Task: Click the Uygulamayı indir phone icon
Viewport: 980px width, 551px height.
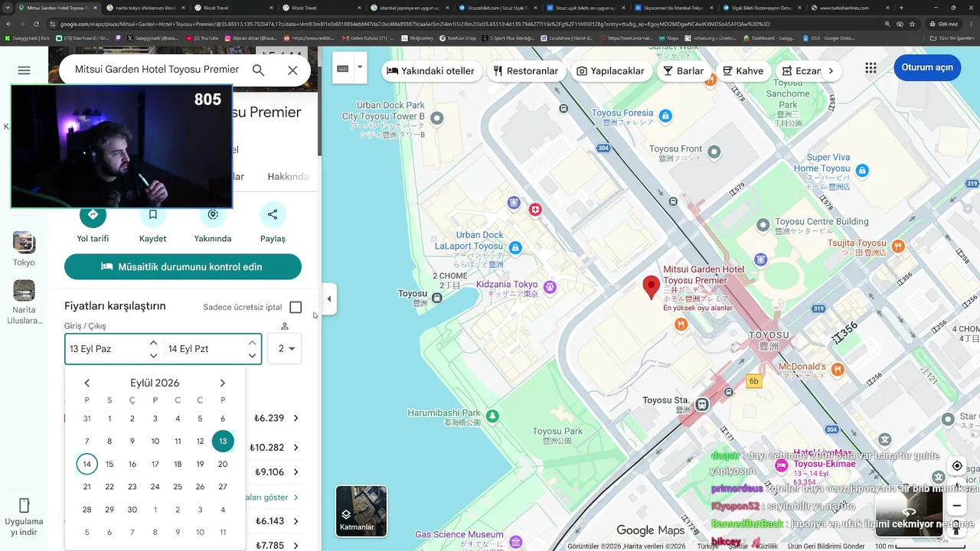Action: coord(24,505)
